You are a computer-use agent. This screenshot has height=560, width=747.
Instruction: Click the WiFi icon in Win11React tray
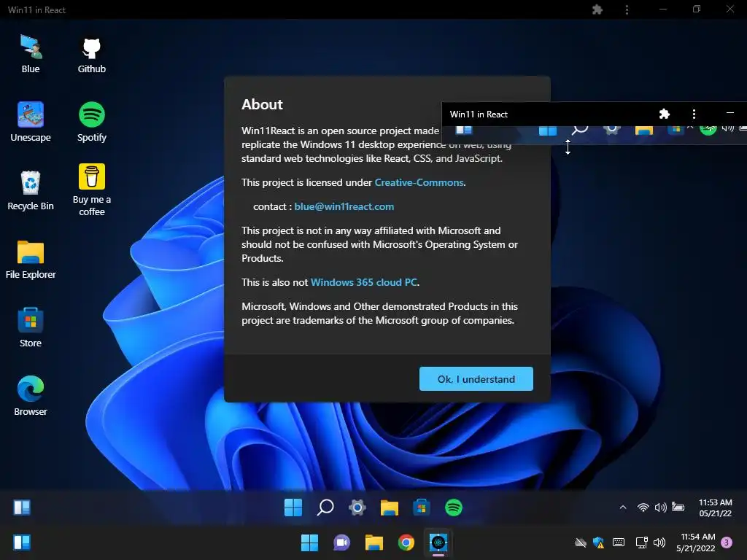(643, 507)
